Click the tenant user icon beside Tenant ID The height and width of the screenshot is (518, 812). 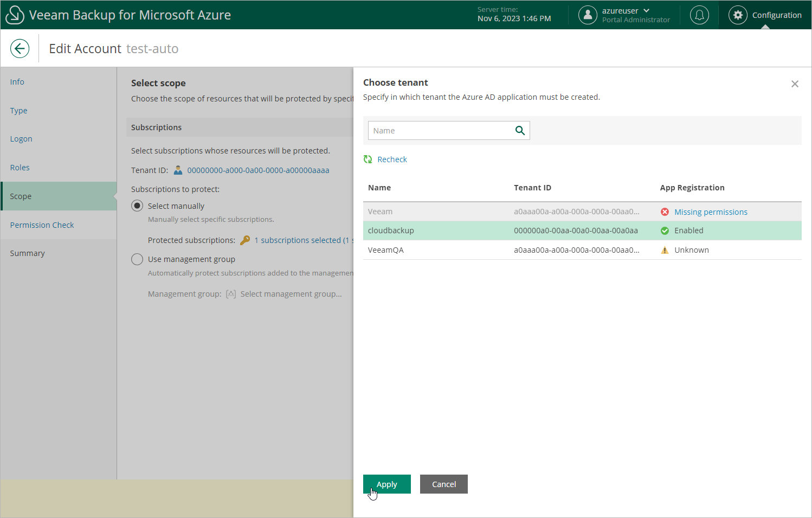(x=178, y=170)
